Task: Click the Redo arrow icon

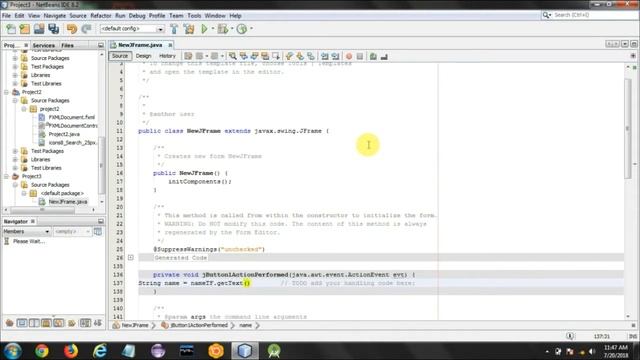Action: pyautogui.click(x=86, y=29)
